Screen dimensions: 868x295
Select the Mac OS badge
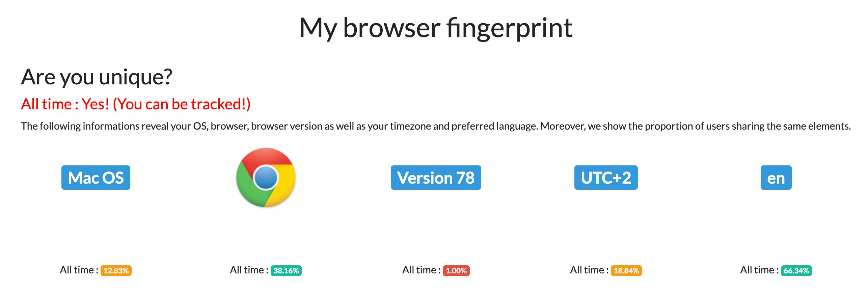tap(96, 178)
